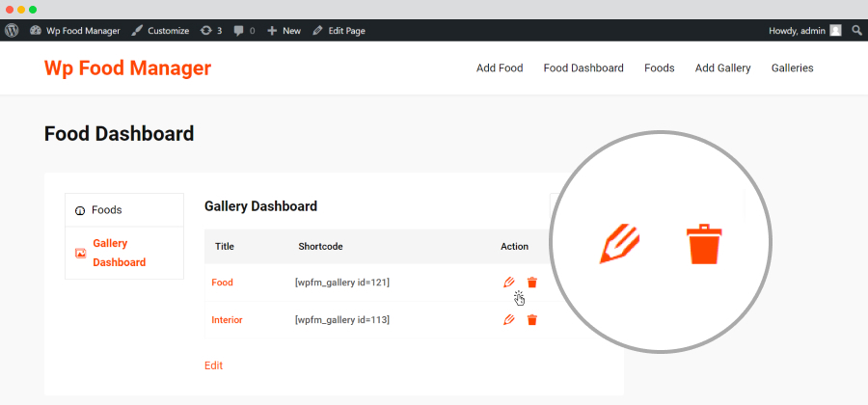Select Foods tab in sidebar
This screenshot has width=868, height=405.
click(124, 210)
